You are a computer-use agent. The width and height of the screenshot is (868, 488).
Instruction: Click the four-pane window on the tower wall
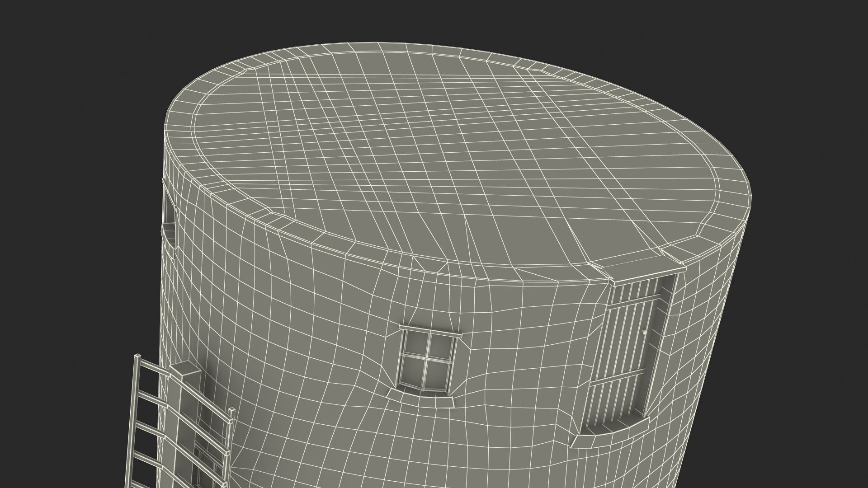click(427, 360)
